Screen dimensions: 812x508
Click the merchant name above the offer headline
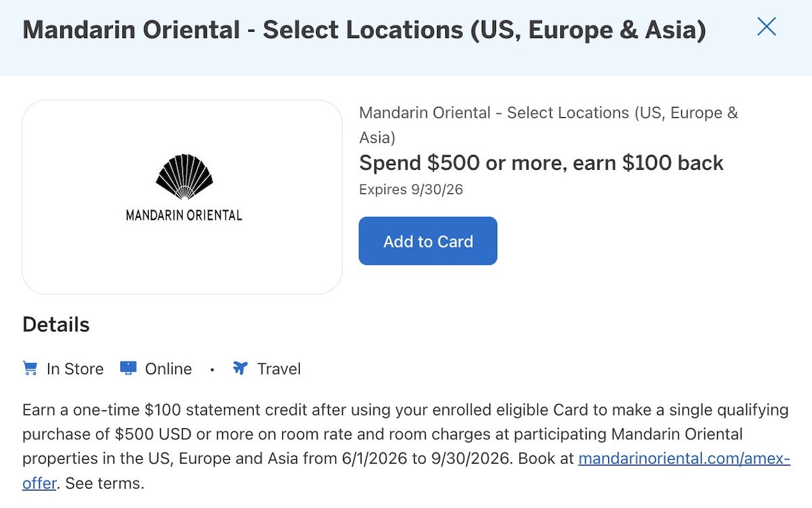pos(548,125)
